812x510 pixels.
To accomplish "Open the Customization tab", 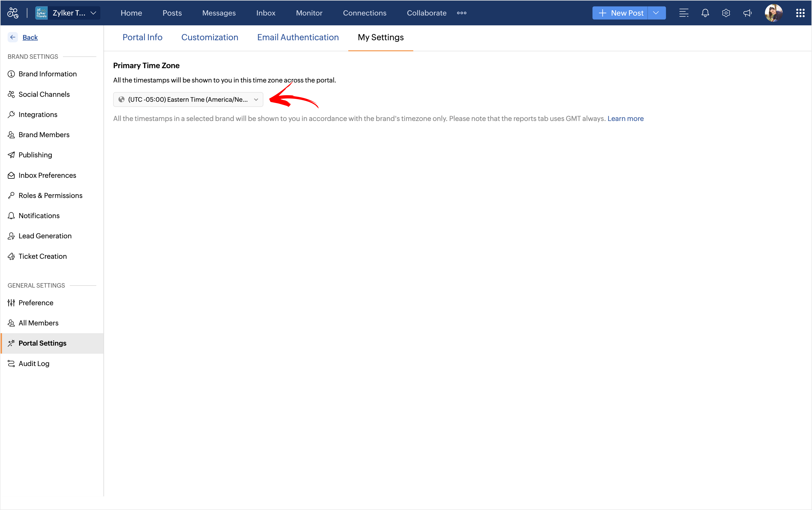I will (209, 37).
